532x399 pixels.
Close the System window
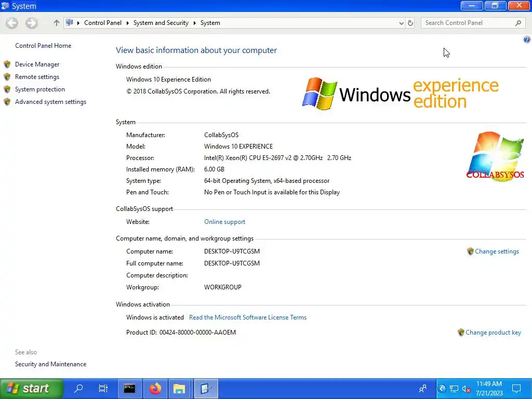(519, 5)
